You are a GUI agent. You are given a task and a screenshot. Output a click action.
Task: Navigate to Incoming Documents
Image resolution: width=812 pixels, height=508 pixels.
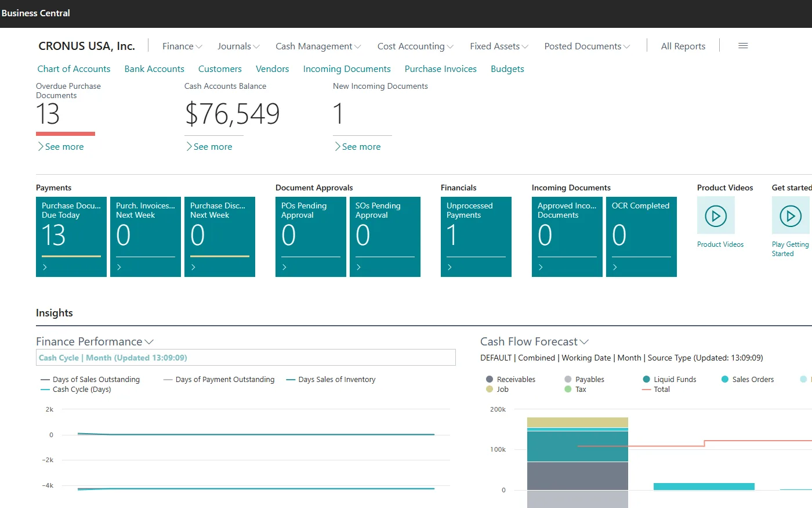coord(347,69)
